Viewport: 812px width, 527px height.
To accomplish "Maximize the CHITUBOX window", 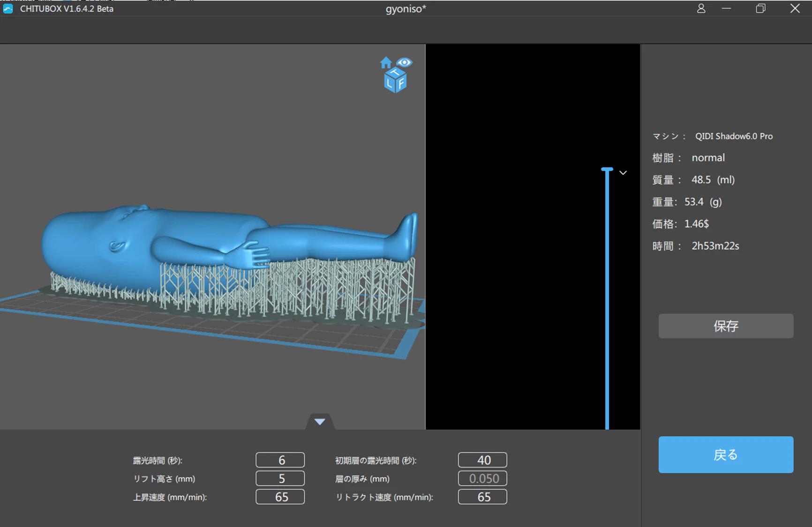I will tap(760, 8).
